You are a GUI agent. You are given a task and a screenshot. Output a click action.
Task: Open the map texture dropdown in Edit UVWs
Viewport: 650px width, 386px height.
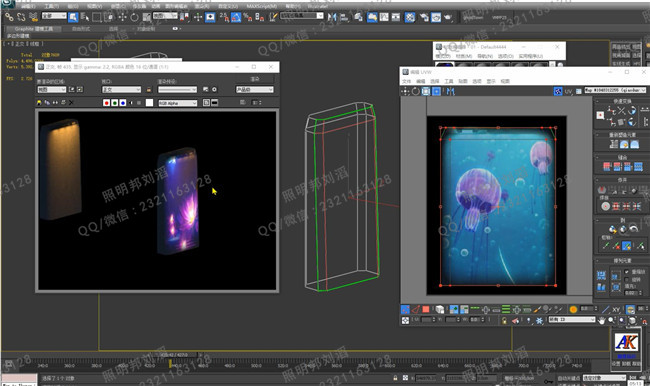point(615,90)
